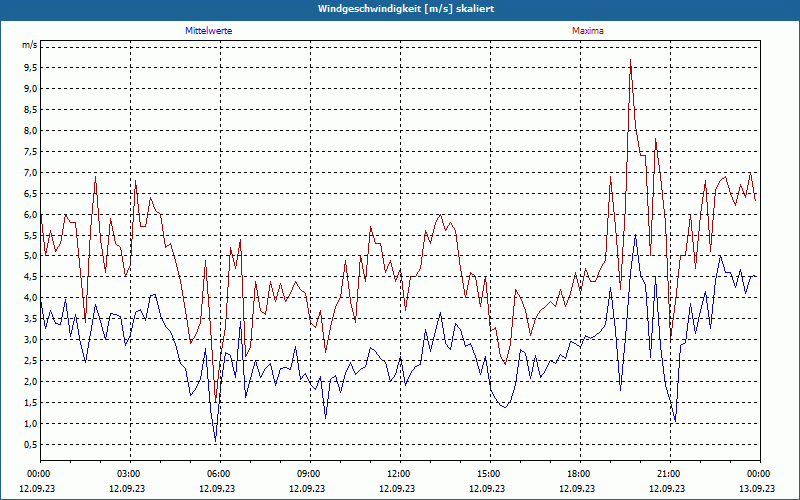
Task: Click the 09:00 time label
Action: pyautogui.click(x=310, y=474)
